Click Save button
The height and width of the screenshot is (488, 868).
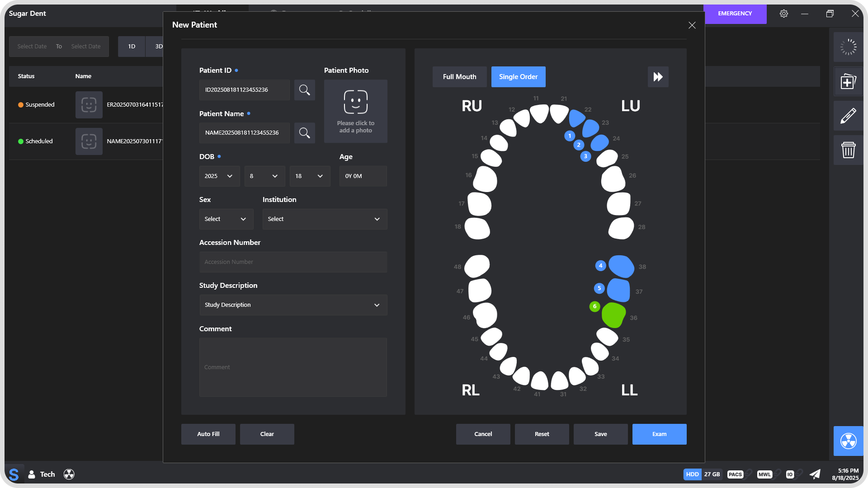600,434
